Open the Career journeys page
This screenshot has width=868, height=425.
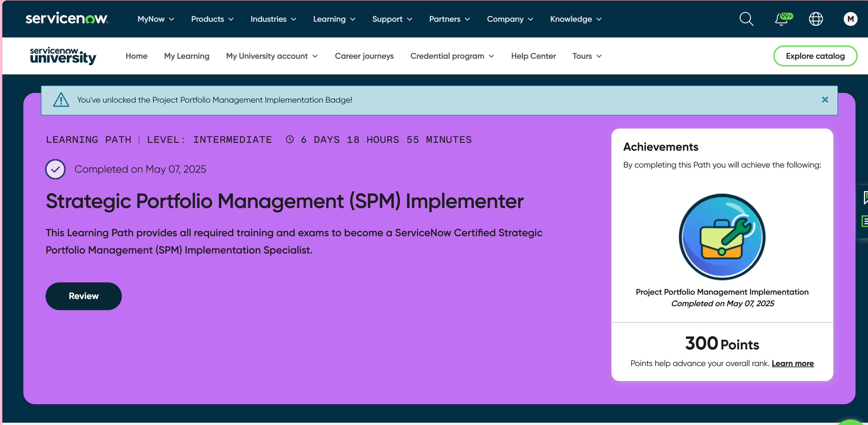click(364, 56)
